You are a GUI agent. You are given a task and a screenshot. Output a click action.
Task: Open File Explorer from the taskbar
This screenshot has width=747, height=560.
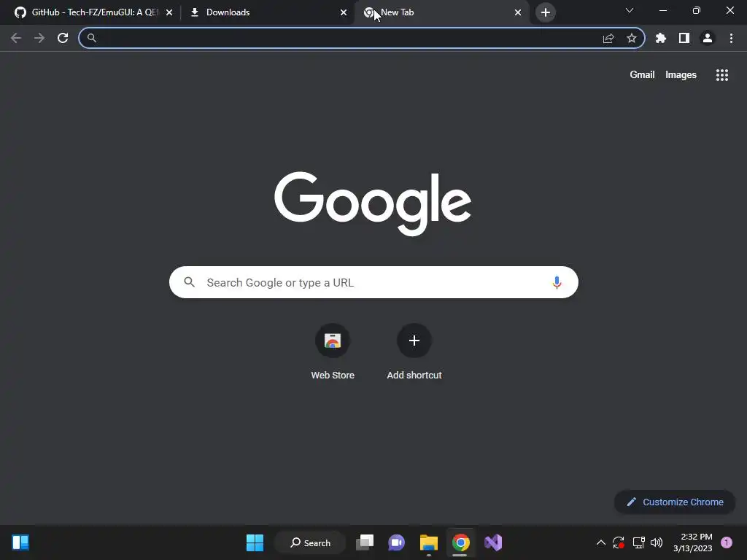429,542
